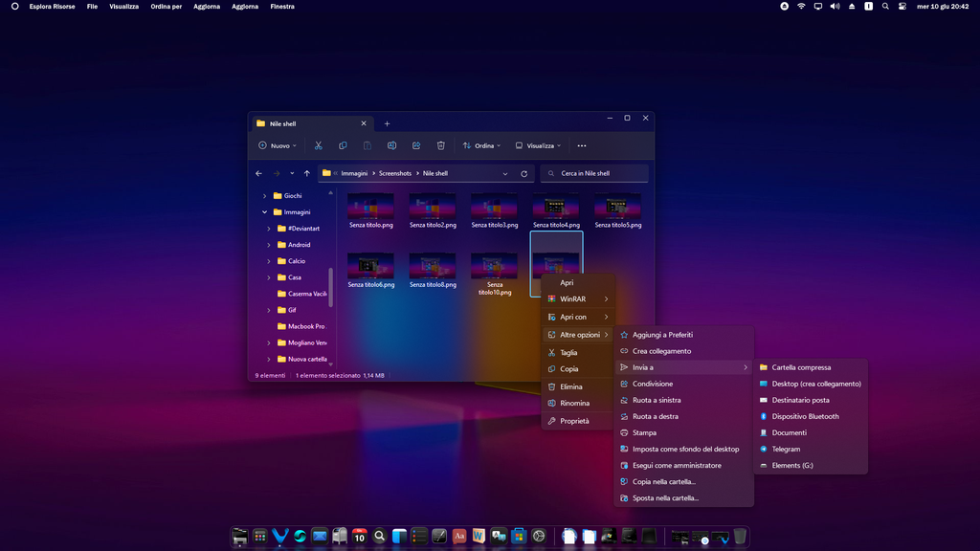Open the Apri con submenu
Screen dimensions: 980x551
click(577, 317)
